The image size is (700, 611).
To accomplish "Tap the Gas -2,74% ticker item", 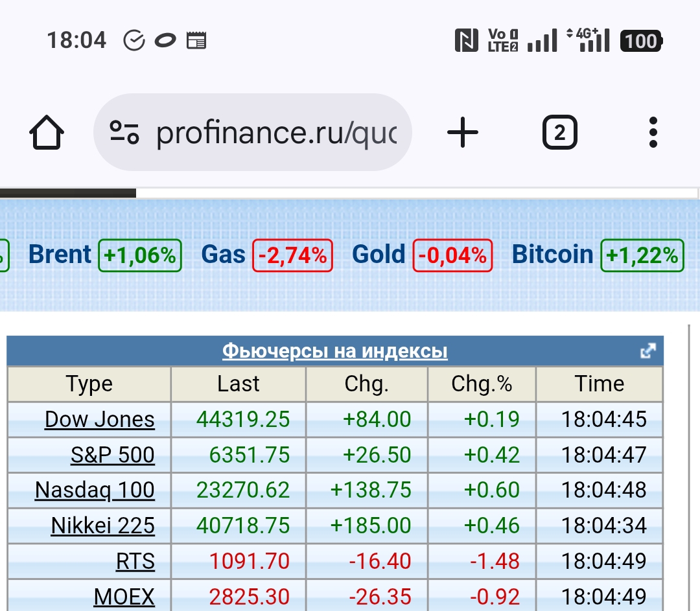I will (x=266, y=255).
